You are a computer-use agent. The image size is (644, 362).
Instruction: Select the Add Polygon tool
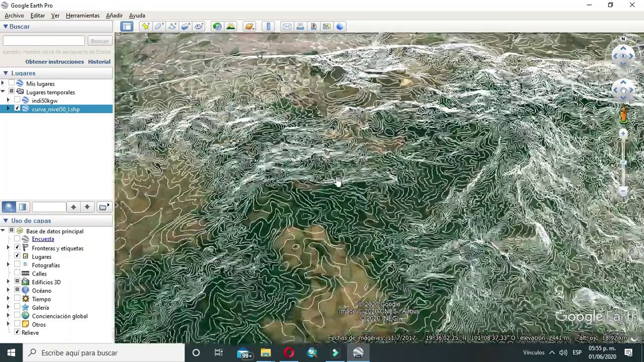tap(159, 27)
